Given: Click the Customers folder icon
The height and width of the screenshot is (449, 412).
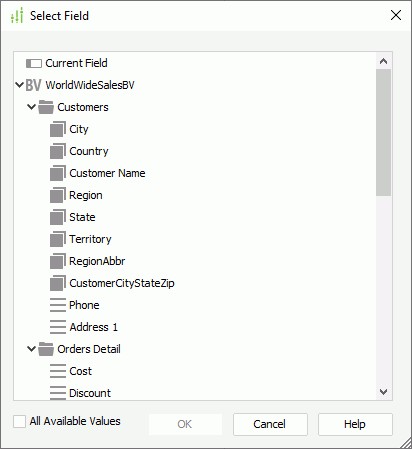Looking at the screenshot, I should point(46,107).
